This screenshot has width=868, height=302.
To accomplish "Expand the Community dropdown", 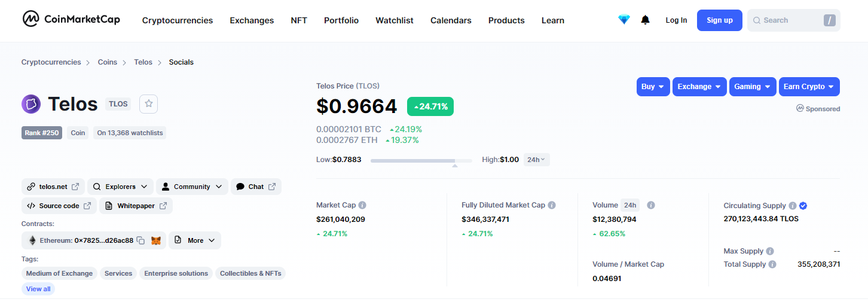I will [x=192, y=187].
